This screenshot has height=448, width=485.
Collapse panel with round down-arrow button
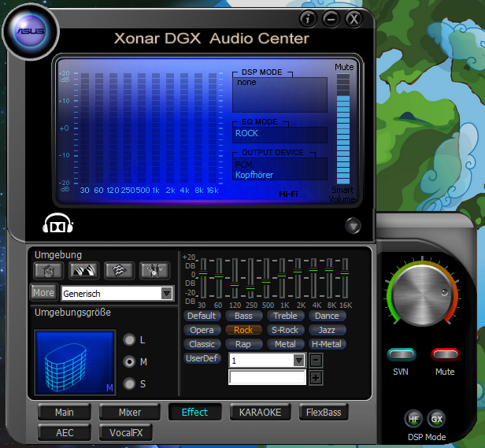353,225
